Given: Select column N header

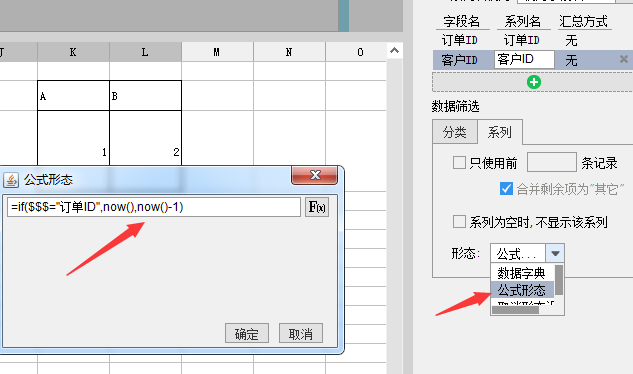Looking at the screenshot, I should pos(289,52).
